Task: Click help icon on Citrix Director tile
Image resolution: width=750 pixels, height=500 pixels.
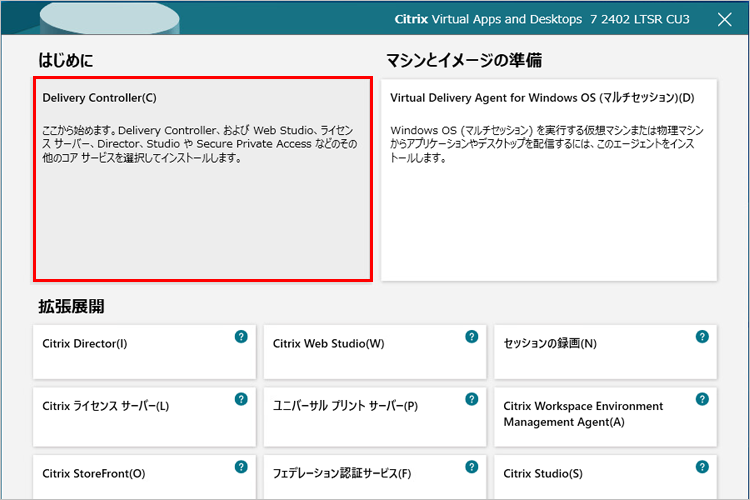Action: point(241,337)
